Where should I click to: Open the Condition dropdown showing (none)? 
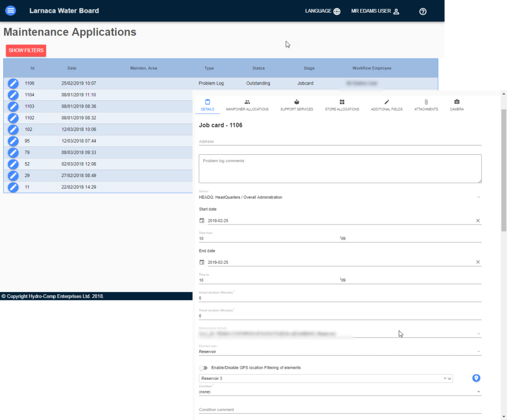pyautogui.click(x=478, y=390)
